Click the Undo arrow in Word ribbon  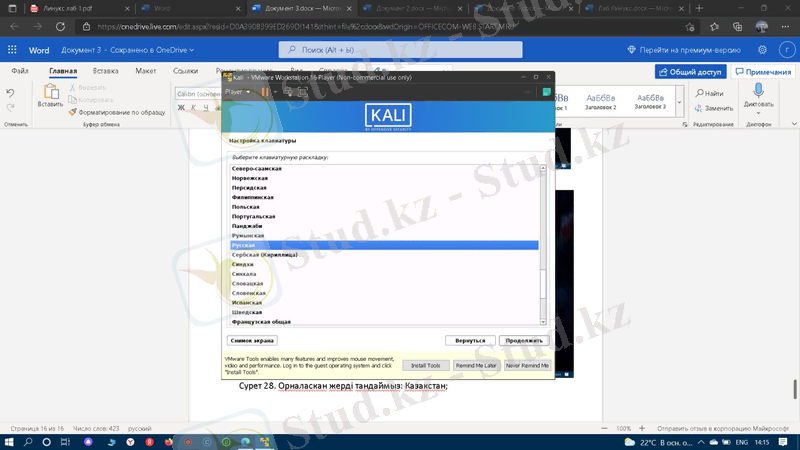pyautogui.click(x=10, y=93)
